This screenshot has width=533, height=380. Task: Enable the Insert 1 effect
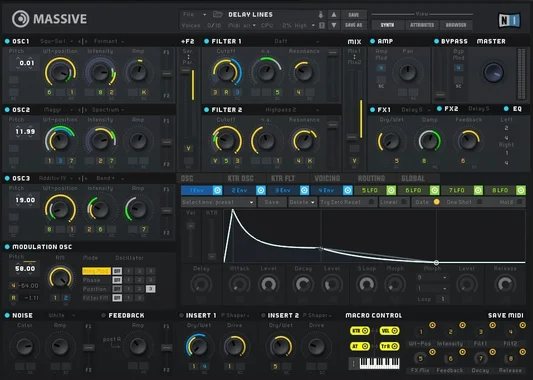(x=181, y=315)
